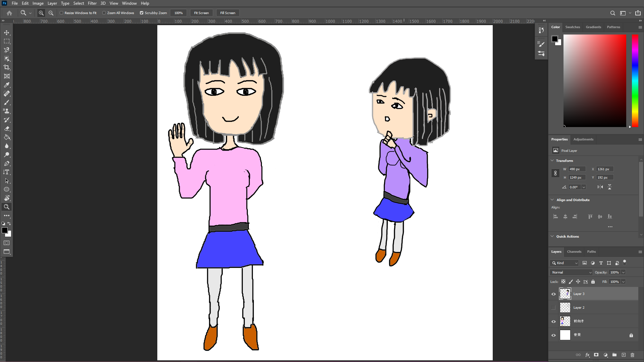Screen dimensions: 644x362
Task: Select the Type tool
Action: pos(7,172)
